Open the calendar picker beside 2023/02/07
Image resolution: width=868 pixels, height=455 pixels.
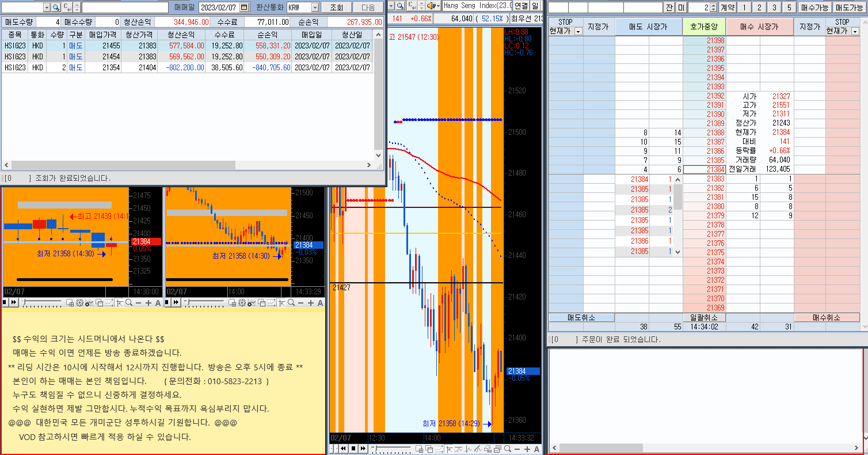[244, 7]
